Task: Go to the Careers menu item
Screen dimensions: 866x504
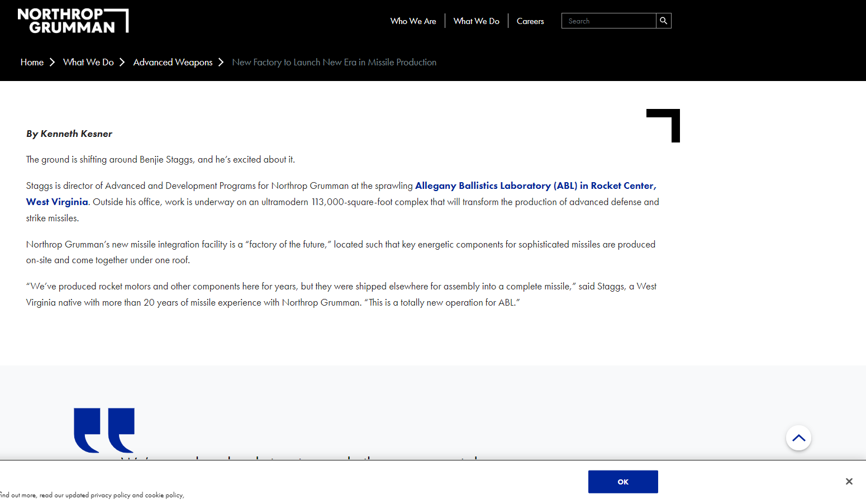Action: 530,21
